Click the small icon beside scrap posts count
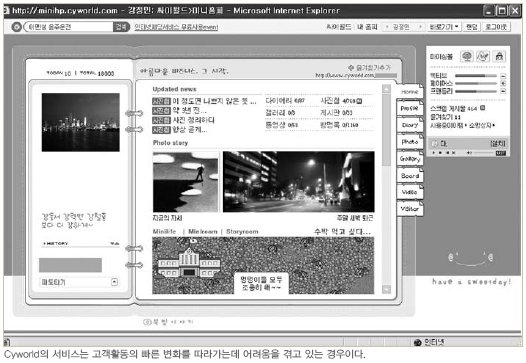Image resolution: width=526 pixels, height=363 pixels. (x=482, y=108)
